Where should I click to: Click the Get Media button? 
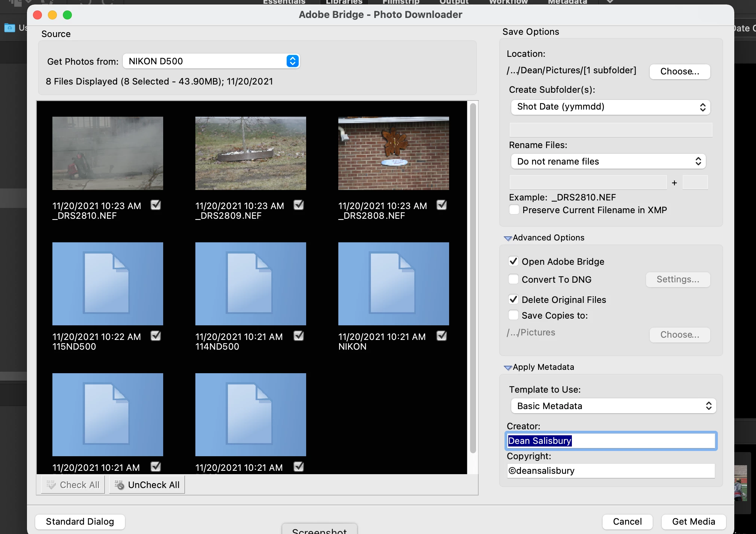coord(693,521)
